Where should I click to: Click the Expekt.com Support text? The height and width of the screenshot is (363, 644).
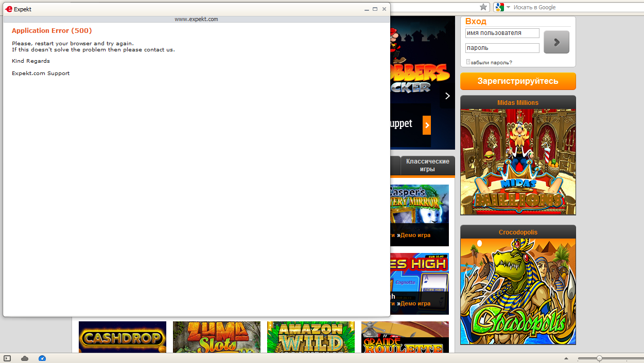pyautogui.click(x=41, y=73)
